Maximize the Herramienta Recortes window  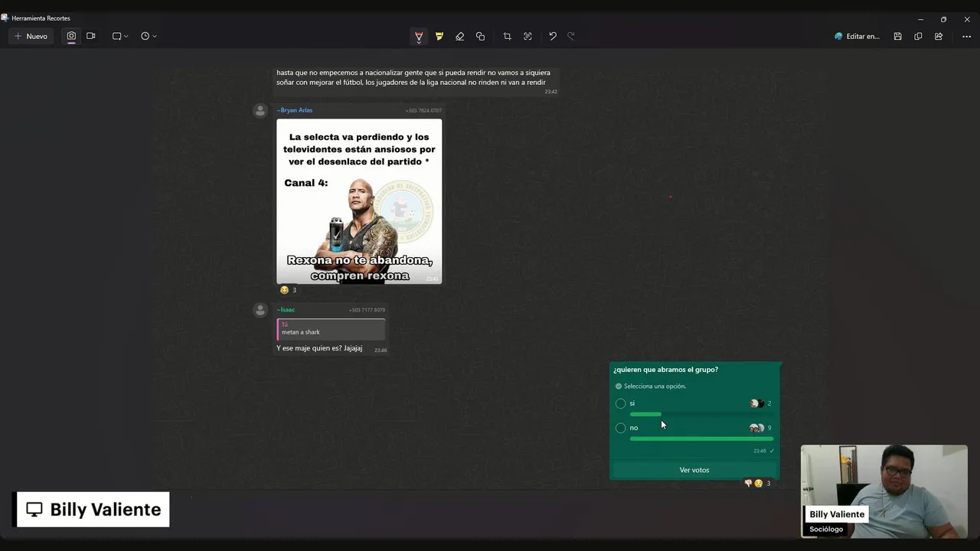943,19
